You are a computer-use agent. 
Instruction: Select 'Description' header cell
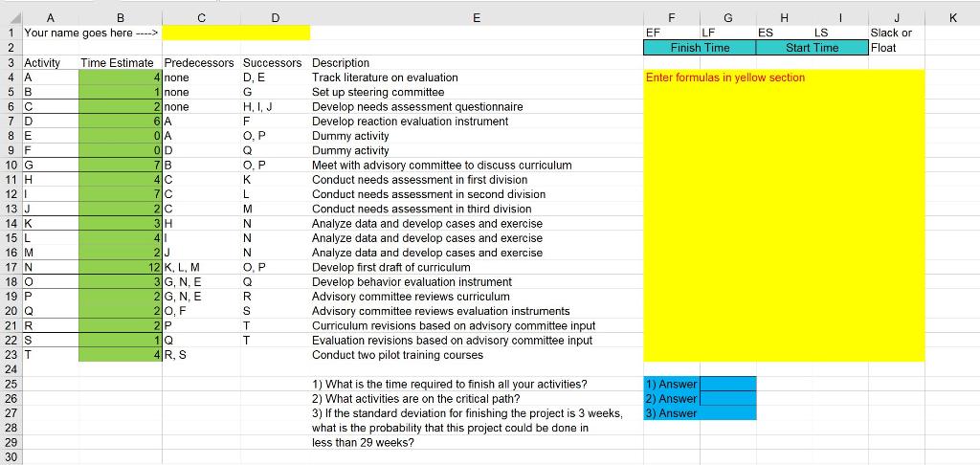477,62
